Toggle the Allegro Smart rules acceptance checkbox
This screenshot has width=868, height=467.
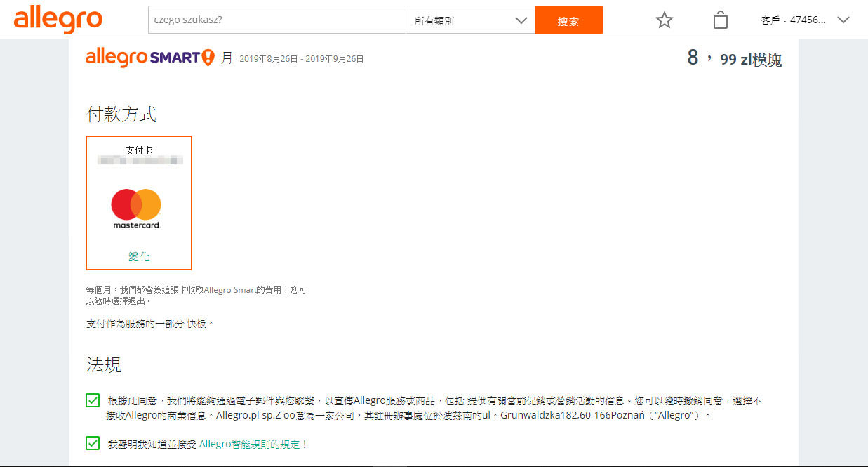tap(93, 443)
